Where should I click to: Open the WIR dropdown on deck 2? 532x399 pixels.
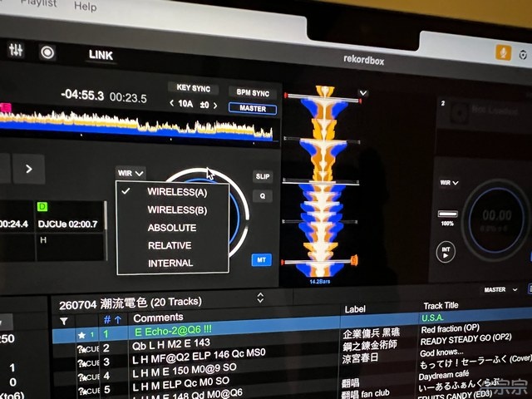pos(449,183)
